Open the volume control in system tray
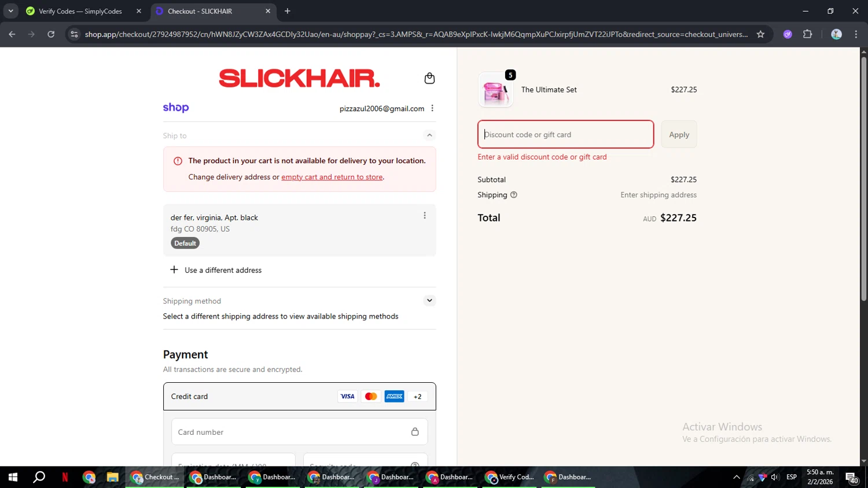Screen dimensions: 868x488 point(775,477)
